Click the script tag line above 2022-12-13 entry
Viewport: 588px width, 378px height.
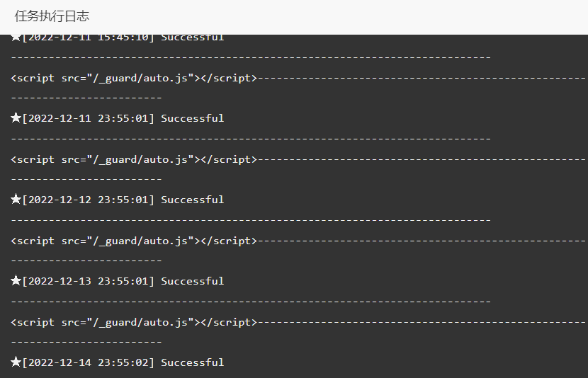pos(134,241)
